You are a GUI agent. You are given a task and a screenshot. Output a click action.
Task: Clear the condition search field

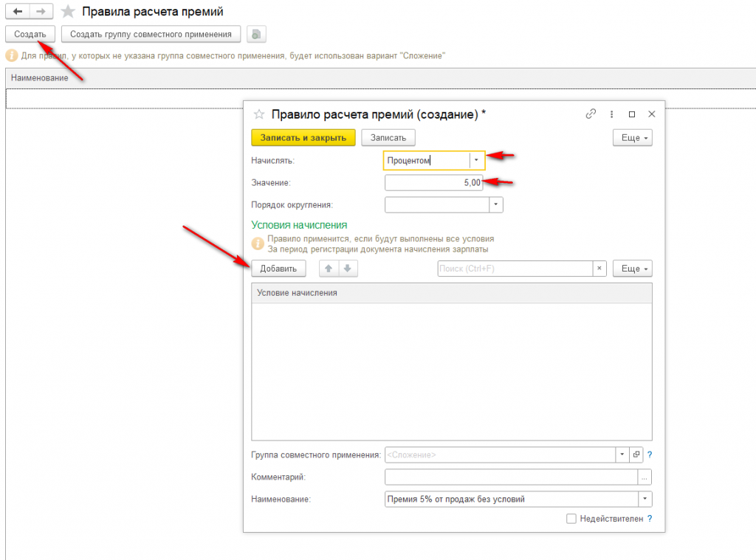click(x=599, y=269)
